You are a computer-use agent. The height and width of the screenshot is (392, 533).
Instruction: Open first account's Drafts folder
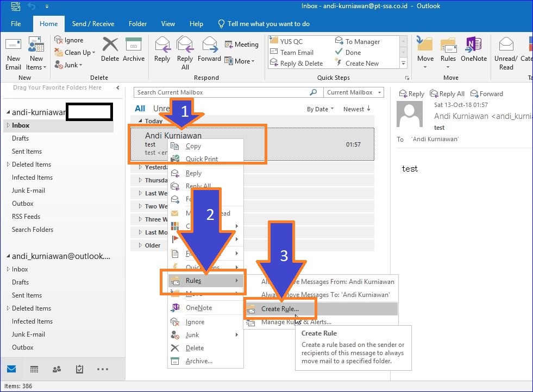point(21,138)
